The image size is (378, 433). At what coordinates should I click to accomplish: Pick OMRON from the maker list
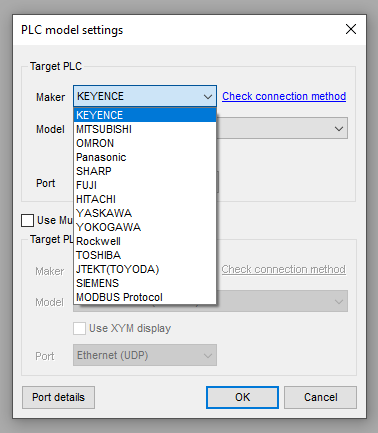[x=145, y=143]
